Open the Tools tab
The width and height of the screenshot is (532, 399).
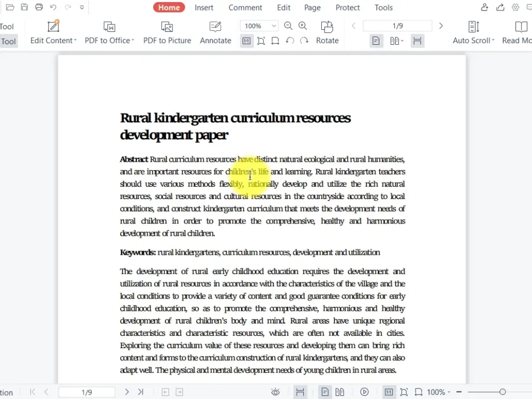(384, 7)
